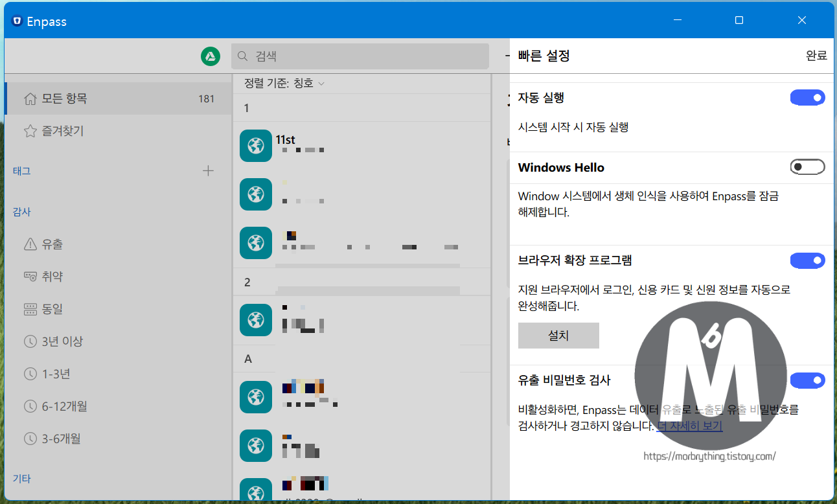
Task: Click the 기타 section header
Action: pyautogui.click(x=21, y=479)
